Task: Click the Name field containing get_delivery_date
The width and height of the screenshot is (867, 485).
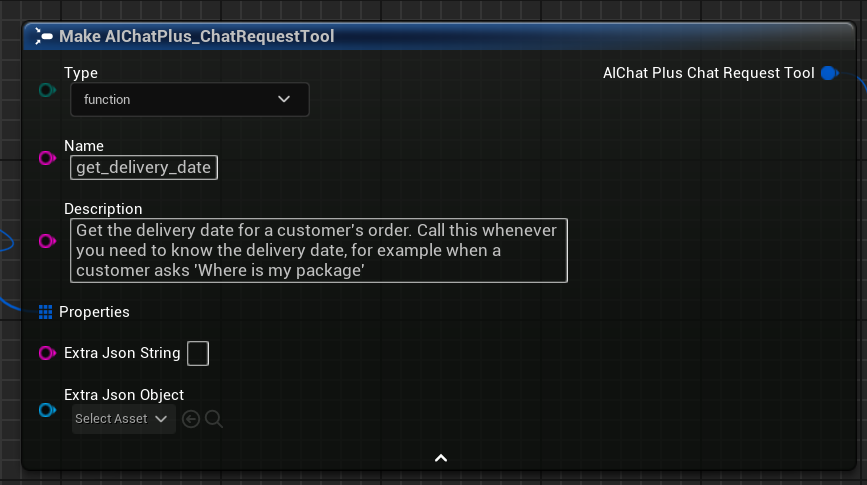Action: coord(144,168)
